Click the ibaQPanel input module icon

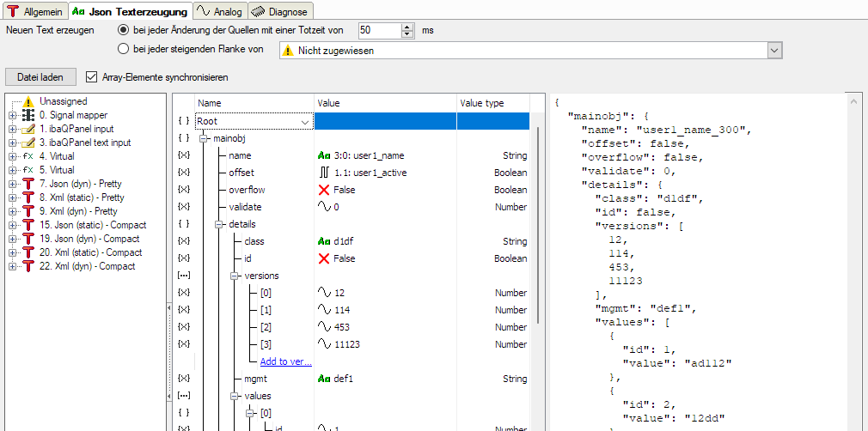click(28, 129)
